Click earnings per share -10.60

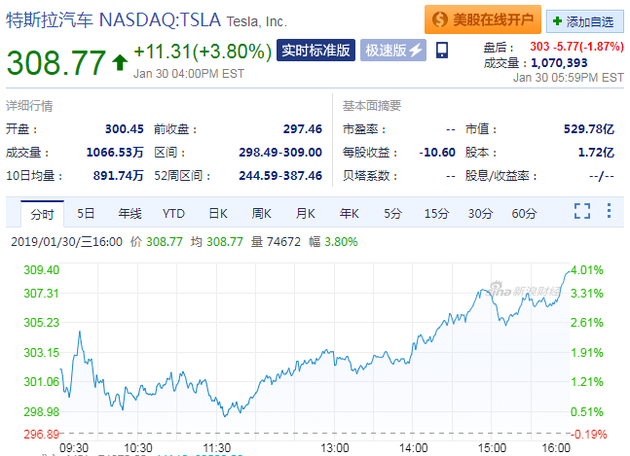[437, 152]
